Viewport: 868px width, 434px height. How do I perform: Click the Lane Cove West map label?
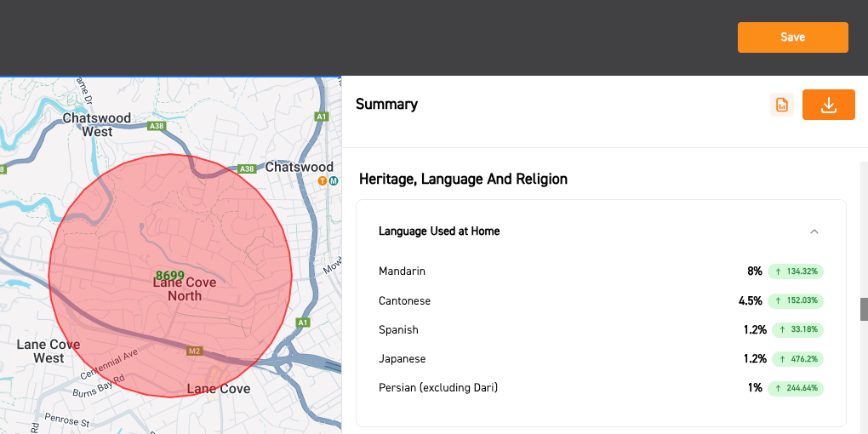(x=49, y=351)
